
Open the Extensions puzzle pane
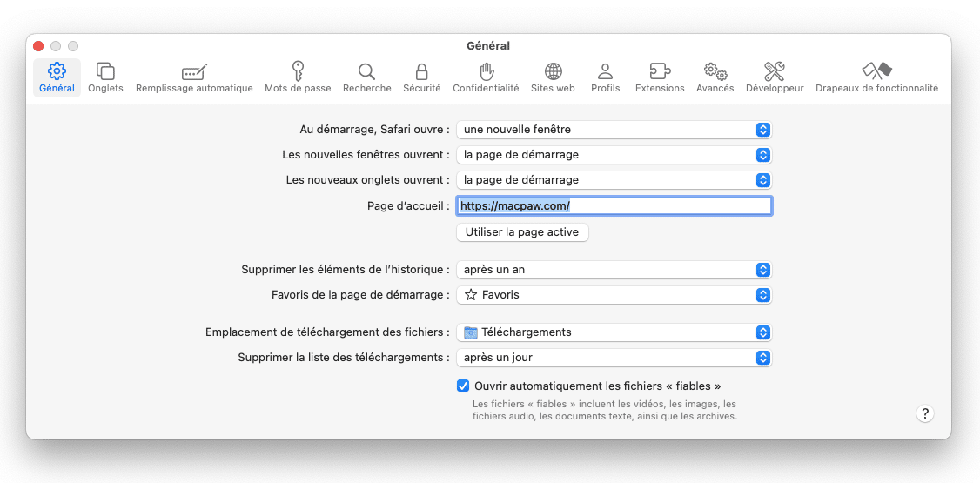pyautogui.click(x=660, y=78)
